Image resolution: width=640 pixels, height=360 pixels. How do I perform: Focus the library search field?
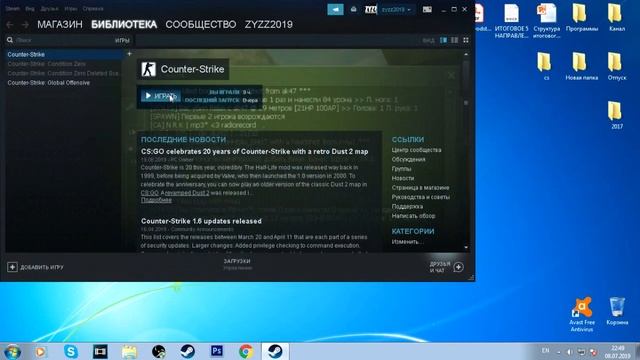click(63, 40)
